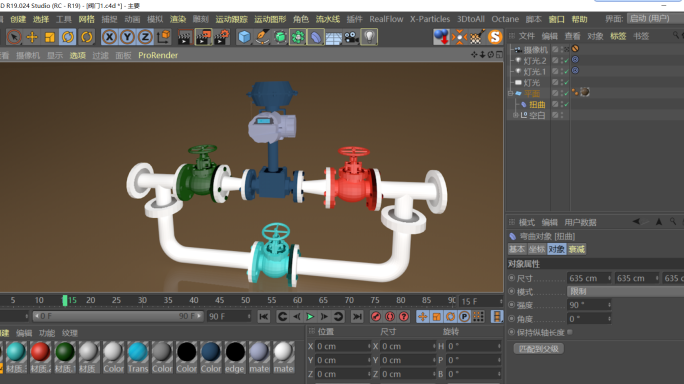This screenshot has width=684, height=384.
Task: Click the coordinate system cube icon
Action: click(164, 37)
